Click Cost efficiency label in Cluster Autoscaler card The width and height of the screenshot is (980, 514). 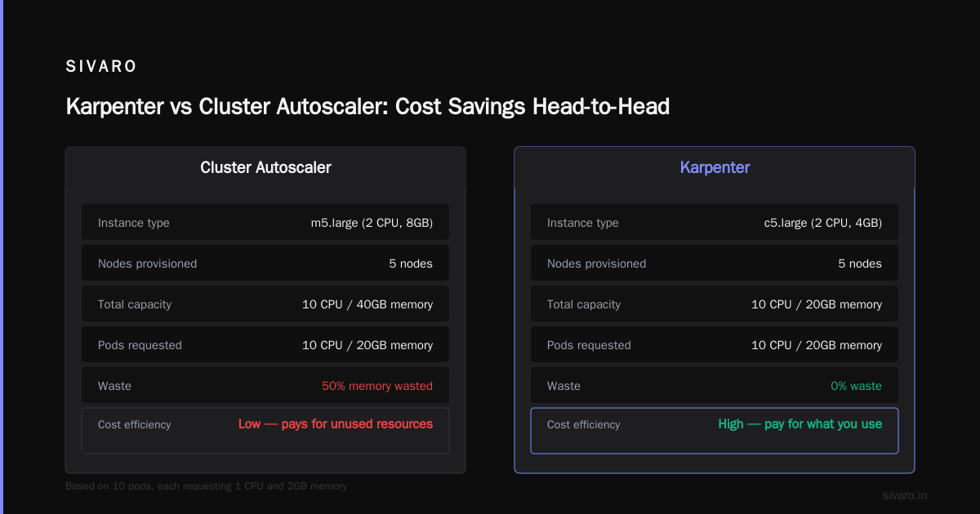point(135,424)
